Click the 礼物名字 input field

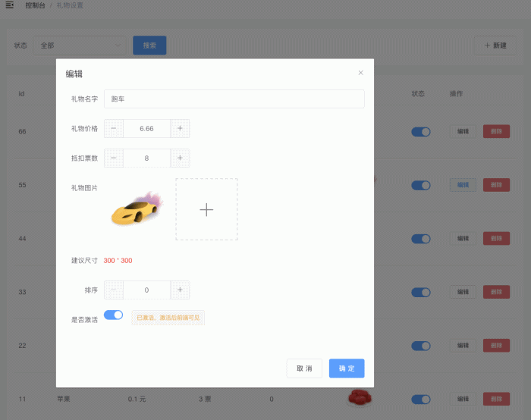[234, 99]
